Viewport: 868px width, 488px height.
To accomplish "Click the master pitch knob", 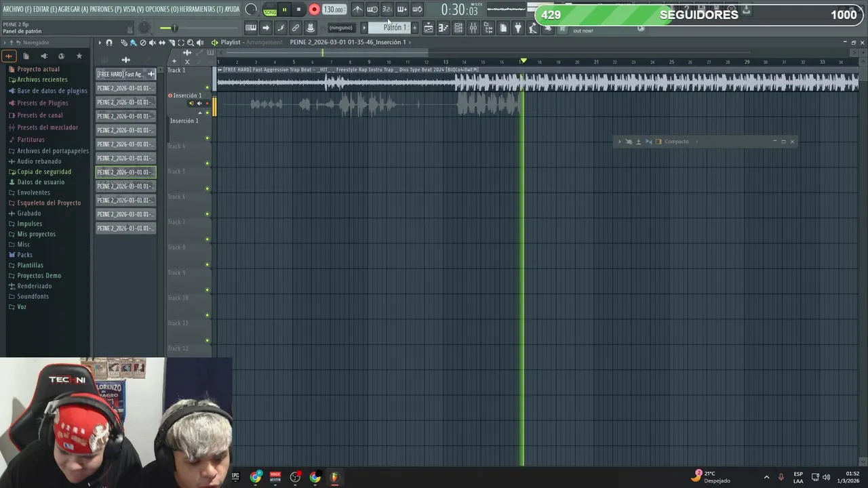I will coord(144,28).
